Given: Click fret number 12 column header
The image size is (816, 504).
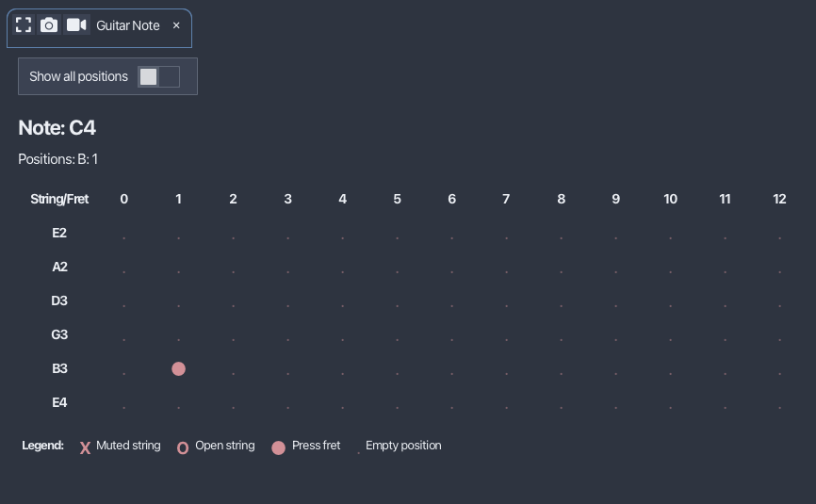Looking at the screenshot, I should [779, 199].
